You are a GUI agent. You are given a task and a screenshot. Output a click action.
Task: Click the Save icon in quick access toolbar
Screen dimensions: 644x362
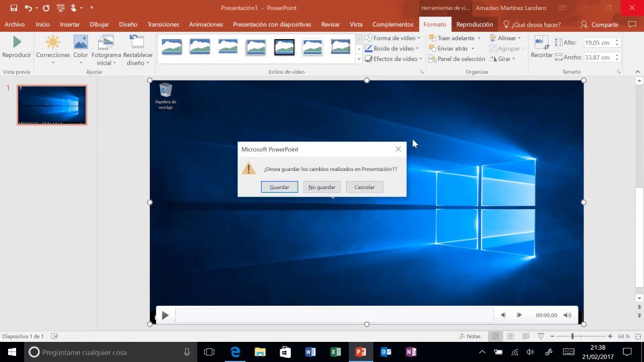[x=14, y=8]
